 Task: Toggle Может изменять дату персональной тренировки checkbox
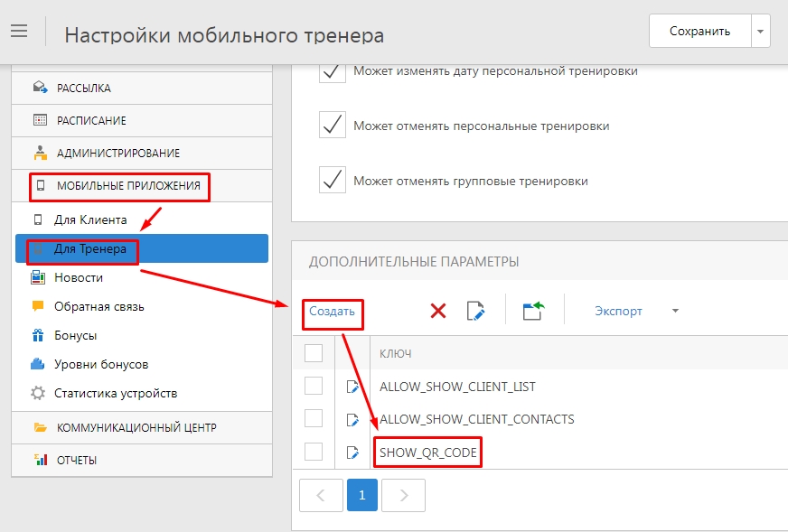pos(333,73)
